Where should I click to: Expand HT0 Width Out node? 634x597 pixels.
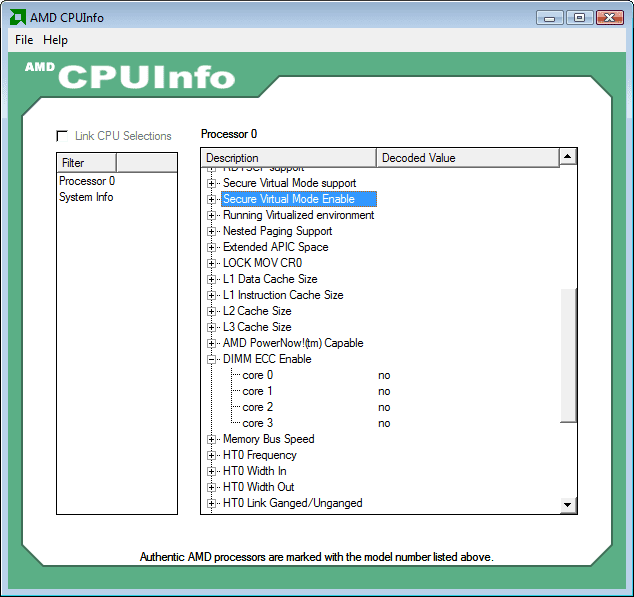[x=211, y=487]
